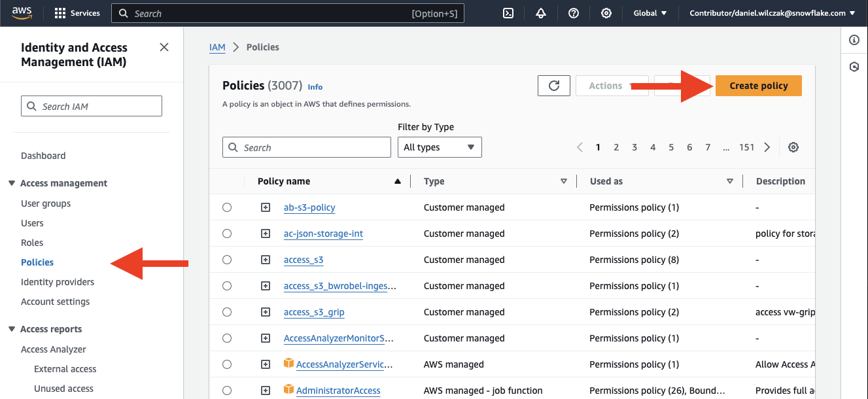
Task: Open the help question mark icon
Action: (574, 13)
